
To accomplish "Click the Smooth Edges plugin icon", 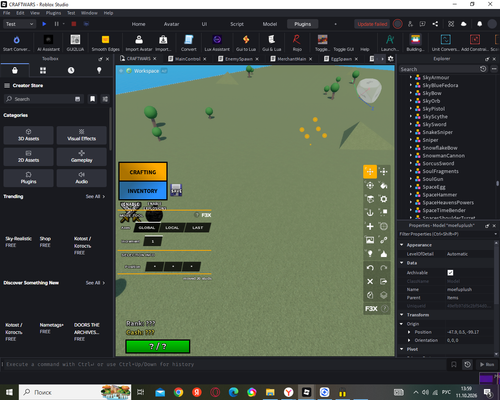I will (105, 40).
